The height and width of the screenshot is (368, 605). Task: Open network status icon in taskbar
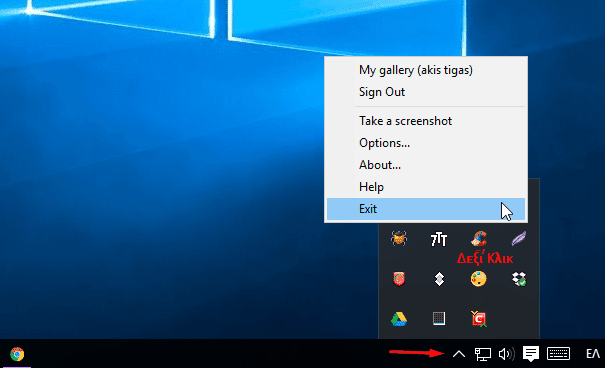tap(483, 354)
